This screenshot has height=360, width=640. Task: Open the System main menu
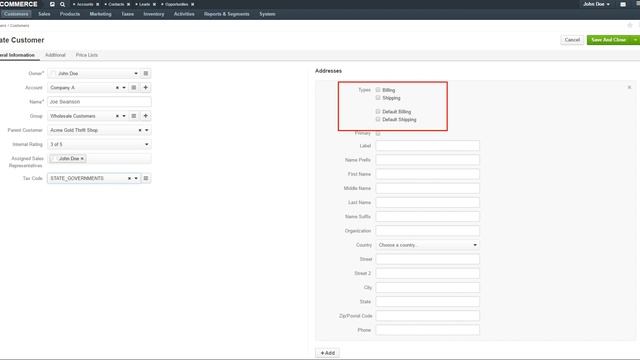(267, 14)
